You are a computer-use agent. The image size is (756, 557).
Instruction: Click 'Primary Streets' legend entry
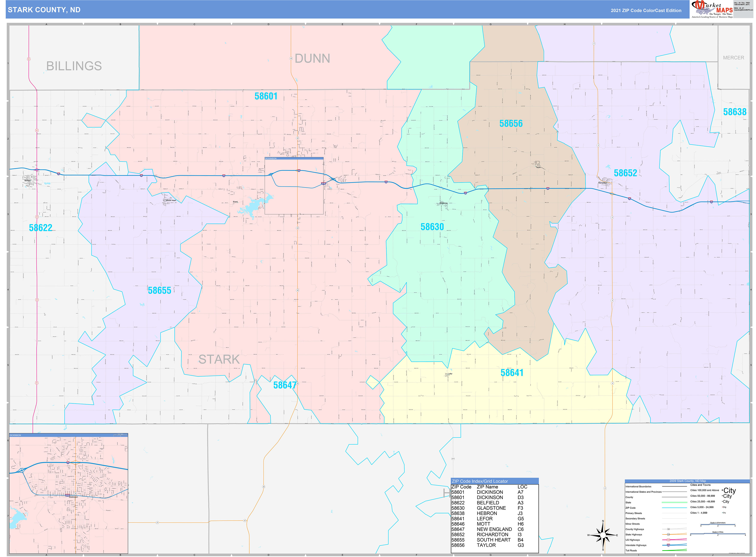point(633,513)
